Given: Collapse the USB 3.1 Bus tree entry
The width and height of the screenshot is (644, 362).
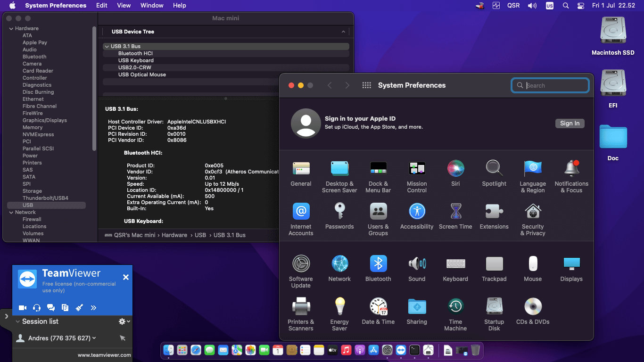Looking at the screenshot, I should 107,46.
